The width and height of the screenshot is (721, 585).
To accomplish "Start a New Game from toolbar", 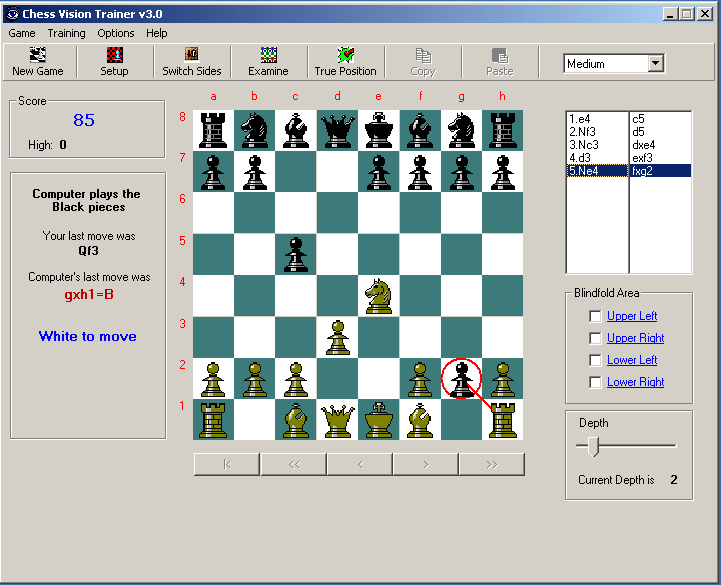I will coord(38,62).
